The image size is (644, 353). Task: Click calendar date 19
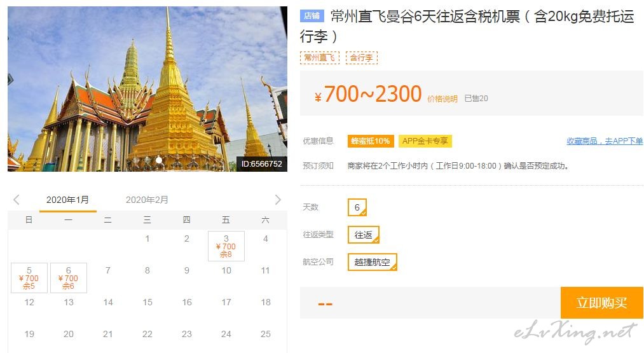29,334
